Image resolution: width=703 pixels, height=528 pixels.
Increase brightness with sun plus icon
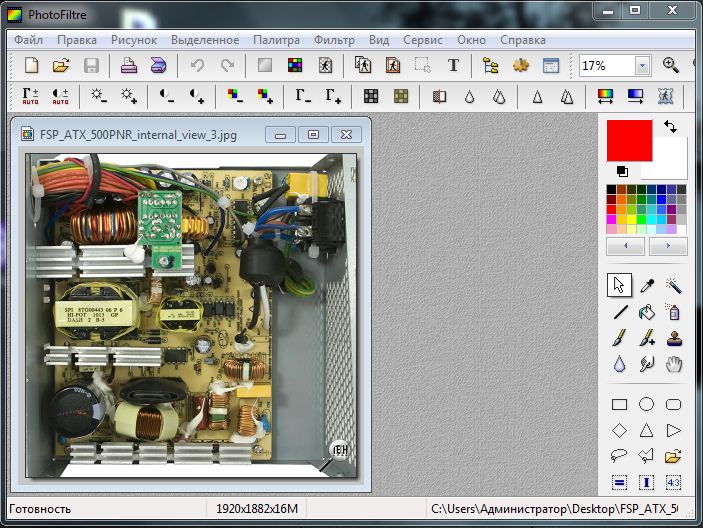129,96
